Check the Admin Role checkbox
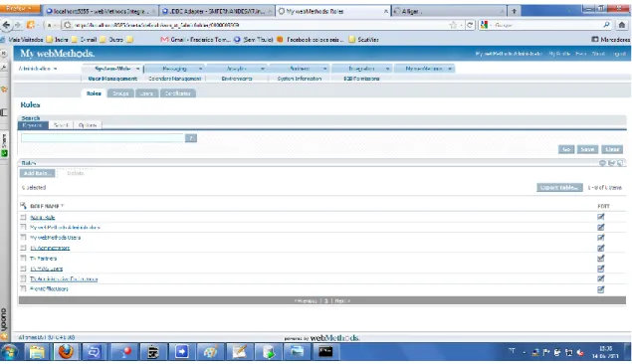 click(23, 217)
